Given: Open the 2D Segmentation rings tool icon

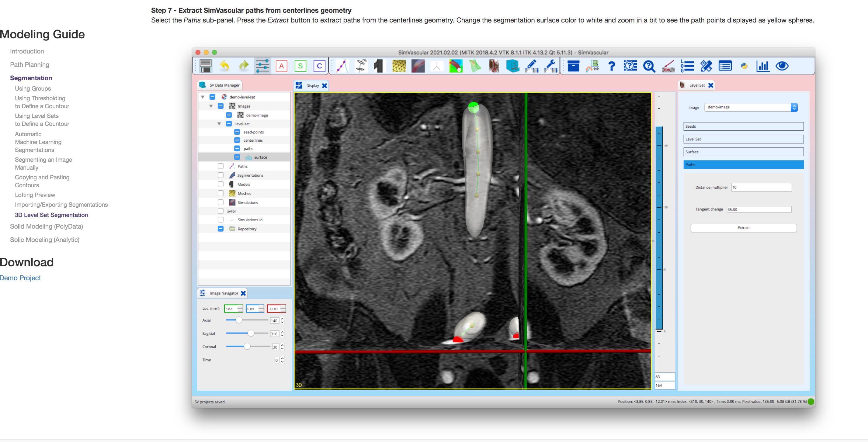Looking at the screenshot, I should pos(361,66).
